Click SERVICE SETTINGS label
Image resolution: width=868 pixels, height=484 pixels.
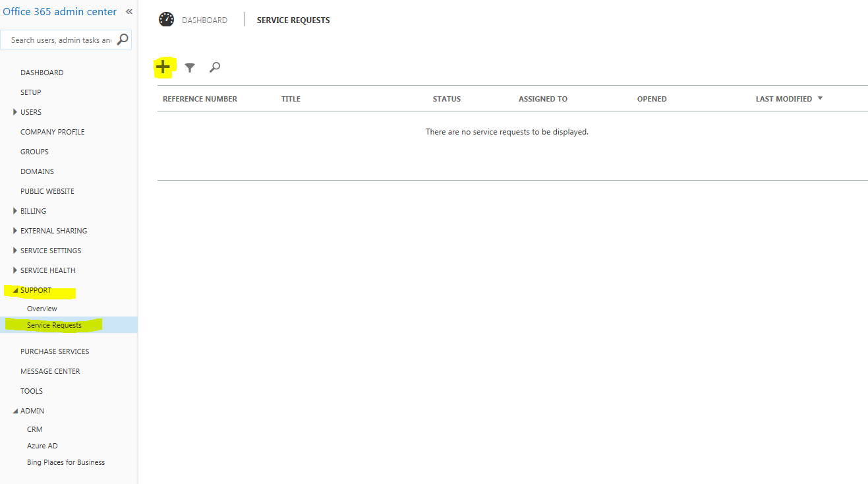click(x=51, y=251)
